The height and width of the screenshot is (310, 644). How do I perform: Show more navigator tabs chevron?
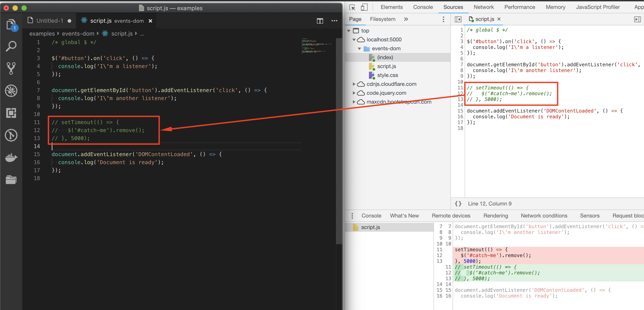coord(406,19)
